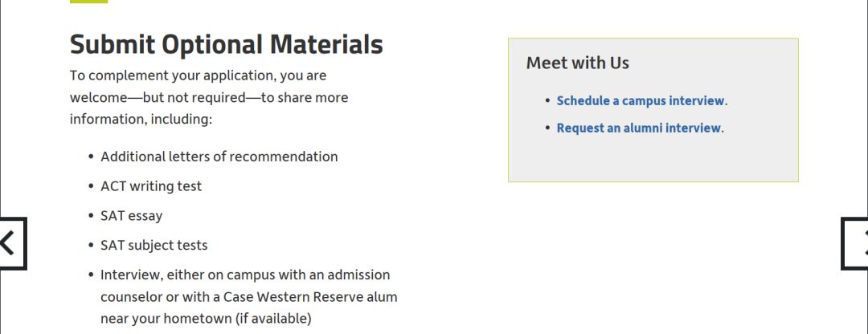This screenshot has height=334, width=868.
Task: Go to the previous slide with the left arrow
Action: click(12, 243)
